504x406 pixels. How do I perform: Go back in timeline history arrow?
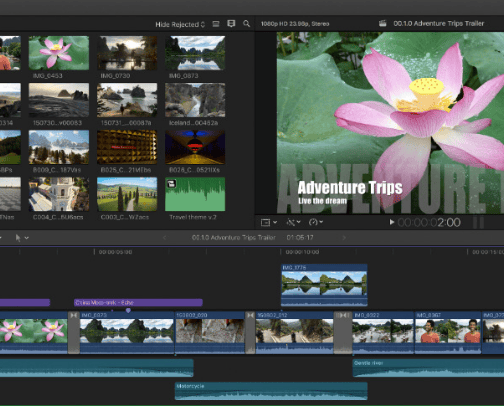pyautogui.click(x=164, y=238)
